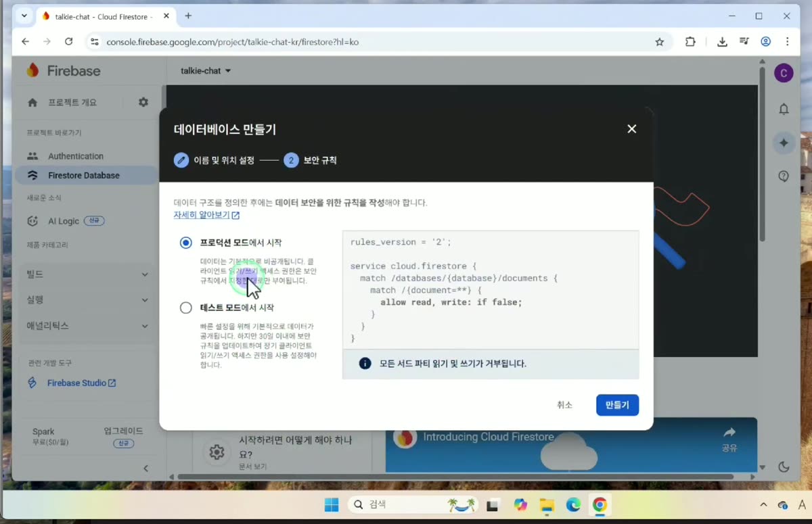Open the Chrome profile icon

pos(766,41)
